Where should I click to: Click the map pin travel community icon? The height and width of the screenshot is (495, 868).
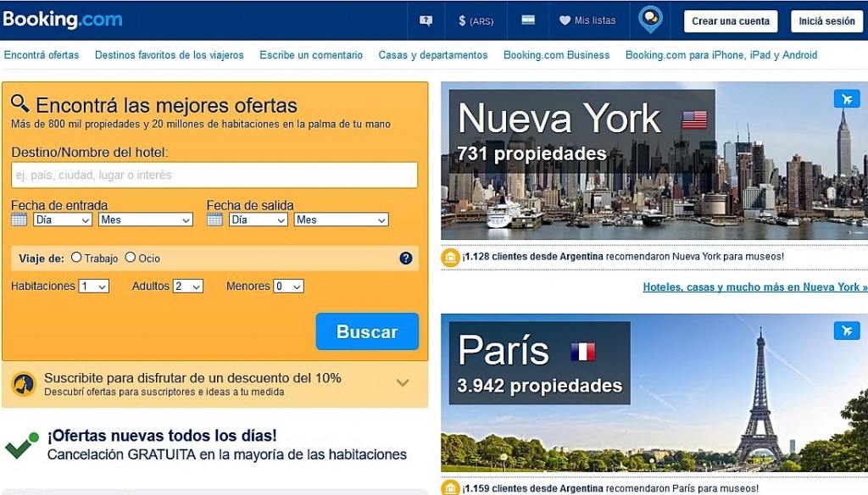tap(650, 19)
